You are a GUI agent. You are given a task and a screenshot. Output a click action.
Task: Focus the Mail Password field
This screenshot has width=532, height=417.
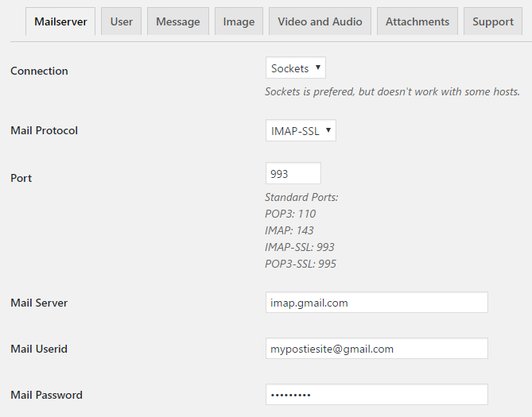[377, 395]
